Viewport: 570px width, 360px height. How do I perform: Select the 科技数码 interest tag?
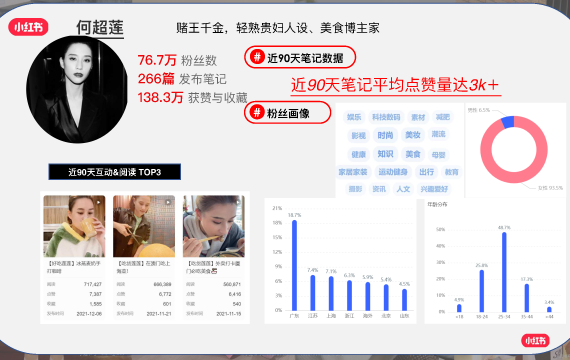[x=386, y=117]
